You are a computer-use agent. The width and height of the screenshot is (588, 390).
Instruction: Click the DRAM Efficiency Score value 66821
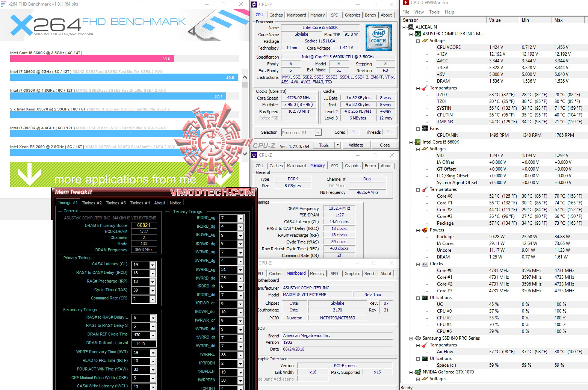(144, 225)
